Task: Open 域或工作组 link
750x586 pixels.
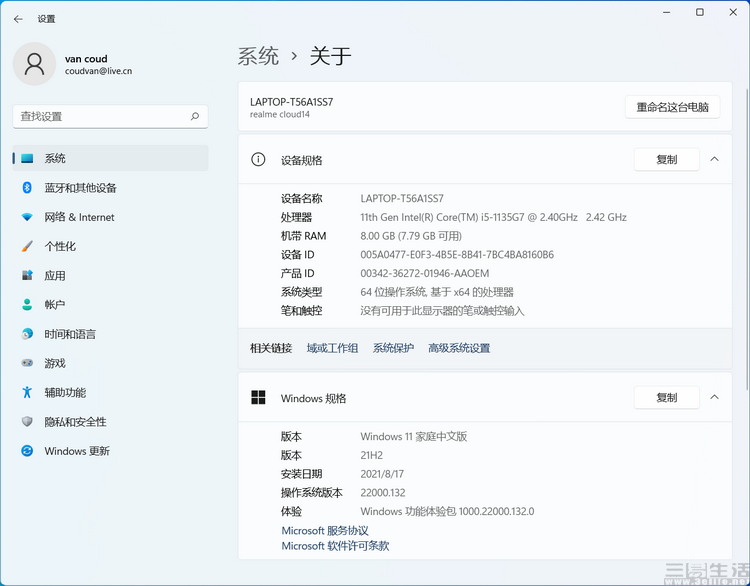Action: pos(332,348)
